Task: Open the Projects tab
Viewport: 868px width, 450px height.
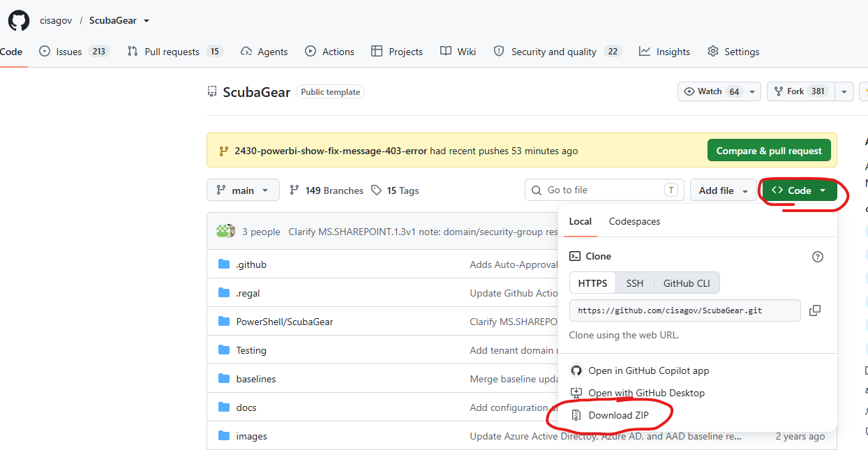Action: (x=397, y=52)
